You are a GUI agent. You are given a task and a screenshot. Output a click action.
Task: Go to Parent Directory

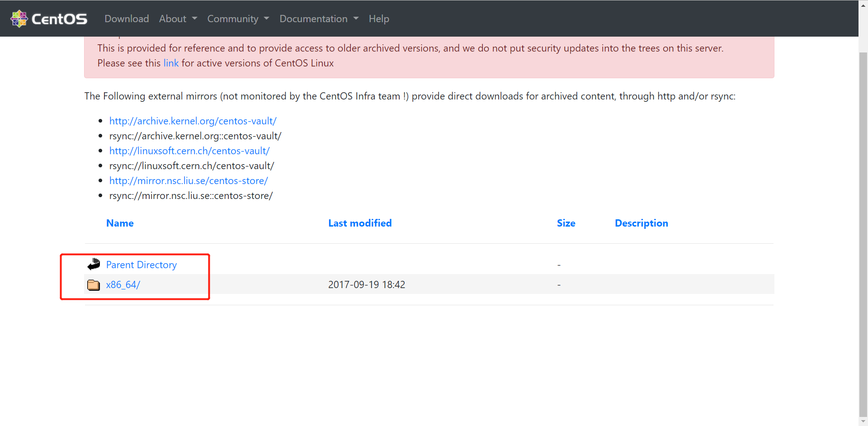point(142,265)
